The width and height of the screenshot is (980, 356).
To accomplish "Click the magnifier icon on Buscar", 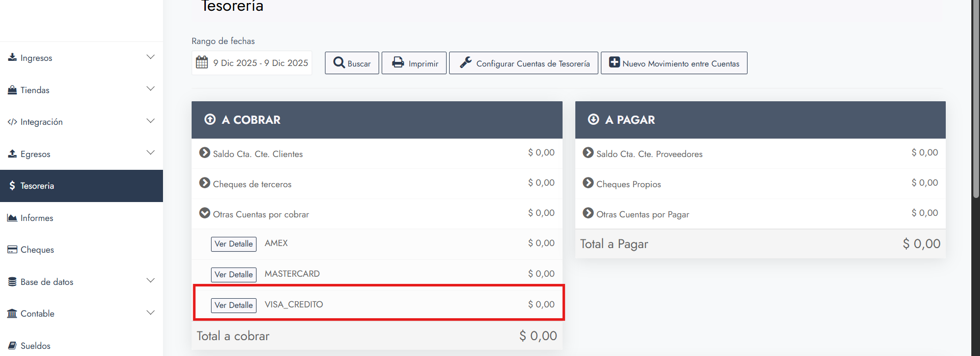I will pyautogui.click(x=339, y=62).
